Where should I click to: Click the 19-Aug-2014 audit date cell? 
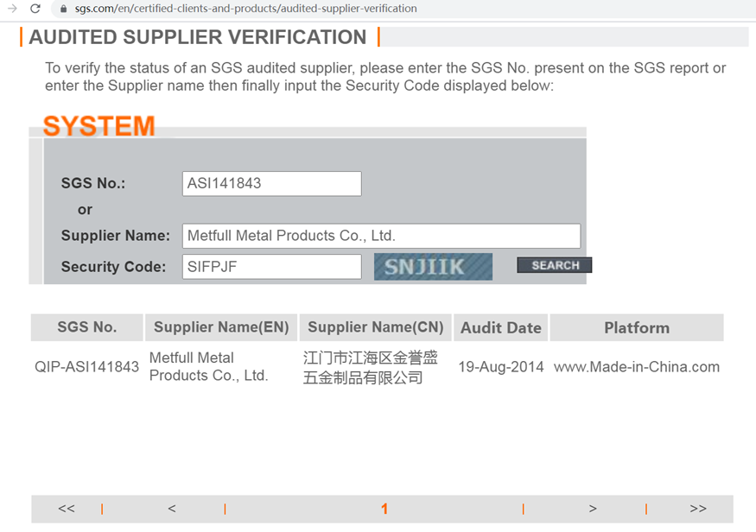501,367
